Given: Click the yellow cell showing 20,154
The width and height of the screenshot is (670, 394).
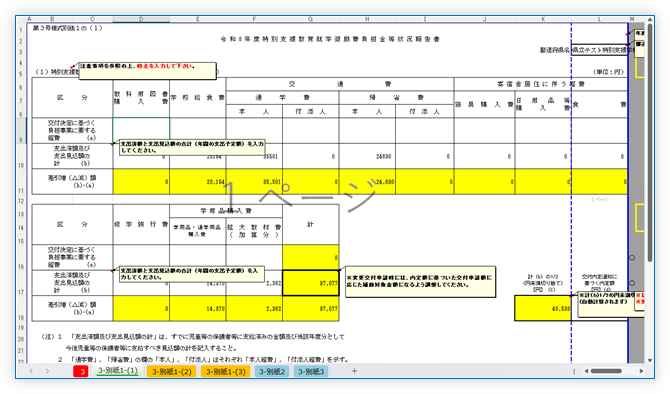Looking at the screenshot, I should pyautogui.click(x=198, y=182).
